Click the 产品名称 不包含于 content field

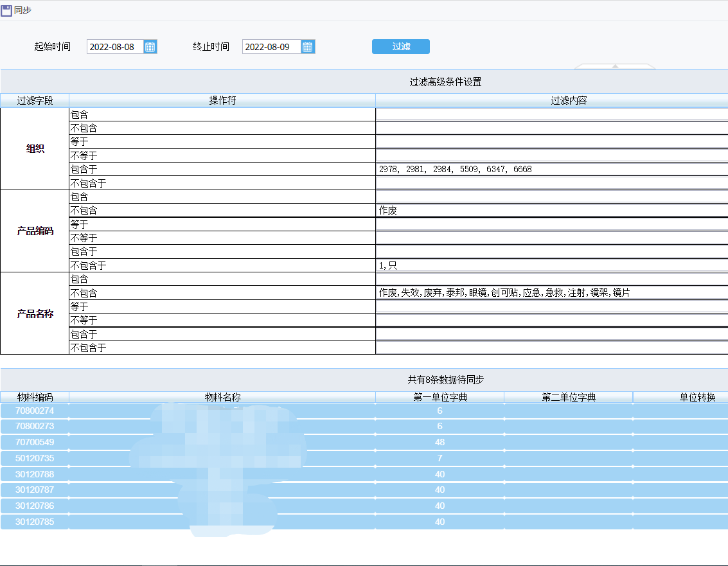pos(552,348)
